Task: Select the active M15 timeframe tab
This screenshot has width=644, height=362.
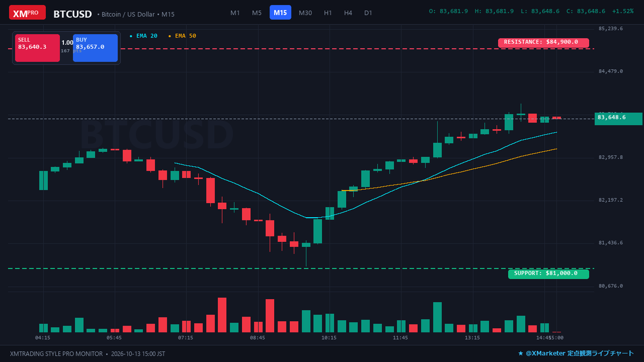Action: pyautogui.click(x=280, y=13)
